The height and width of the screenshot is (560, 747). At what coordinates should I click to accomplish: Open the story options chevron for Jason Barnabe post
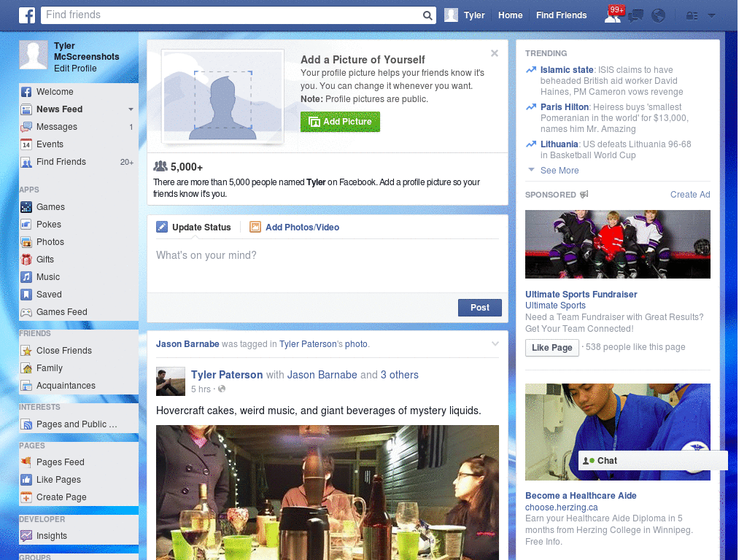tap(495, 343)
